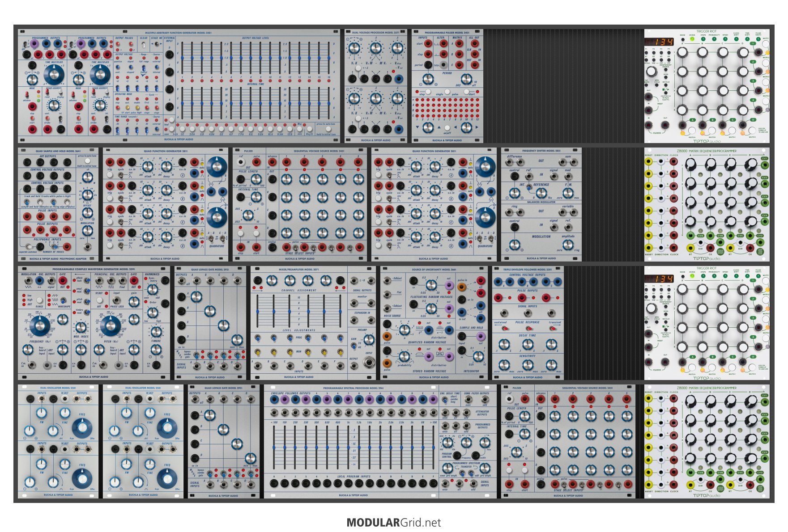This screenshot has height=532, width=788.
Task: Click row 1 column A knob on upper Trigger Riot
Action: click(682, 52)
